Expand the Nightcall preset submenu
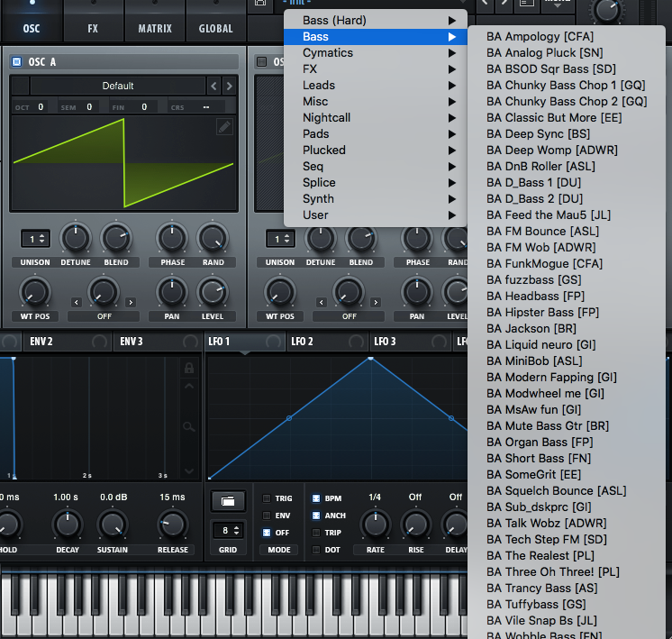 (376, 117)
